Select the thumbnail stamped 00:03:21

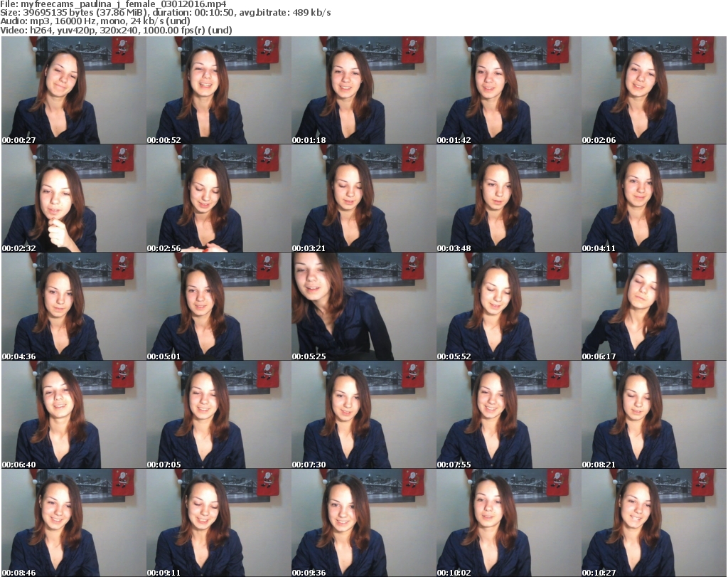point(363,198)
